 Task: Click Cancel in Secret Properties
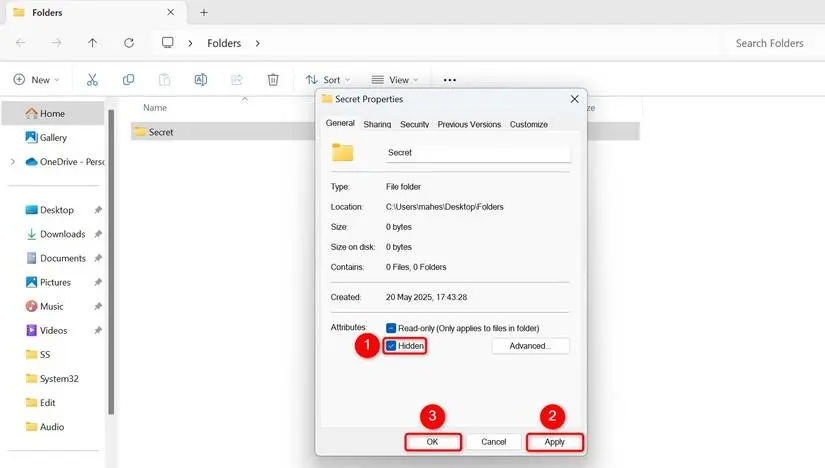494,442
